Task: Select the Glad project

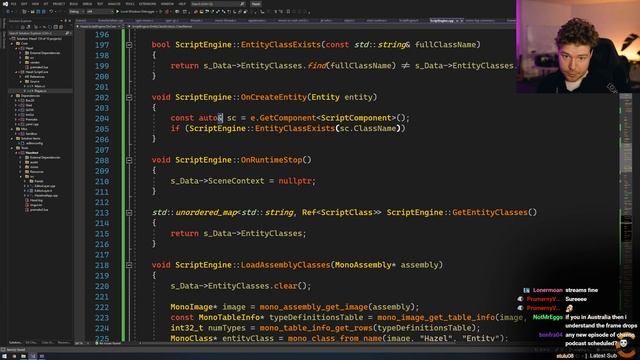Action: point(29,105)
